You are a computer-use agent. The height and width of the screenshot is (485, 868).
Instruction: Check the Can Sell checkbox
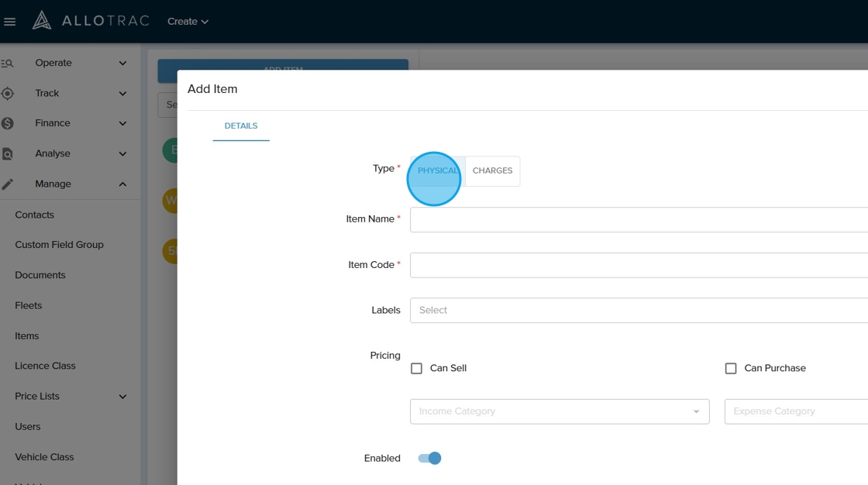[416, 369]
